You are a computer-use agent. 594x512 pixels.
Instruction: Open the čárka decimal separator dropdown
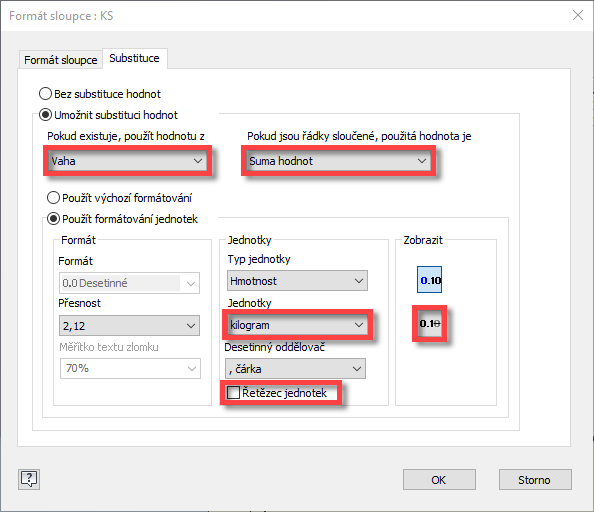click(x=295, y=368)
